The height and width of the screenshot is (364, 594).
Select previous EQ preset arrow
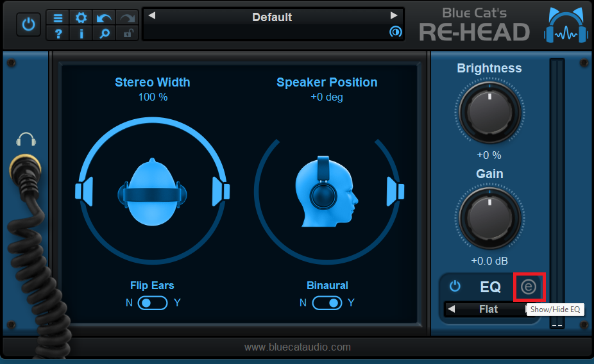click(x=451, y=309)
